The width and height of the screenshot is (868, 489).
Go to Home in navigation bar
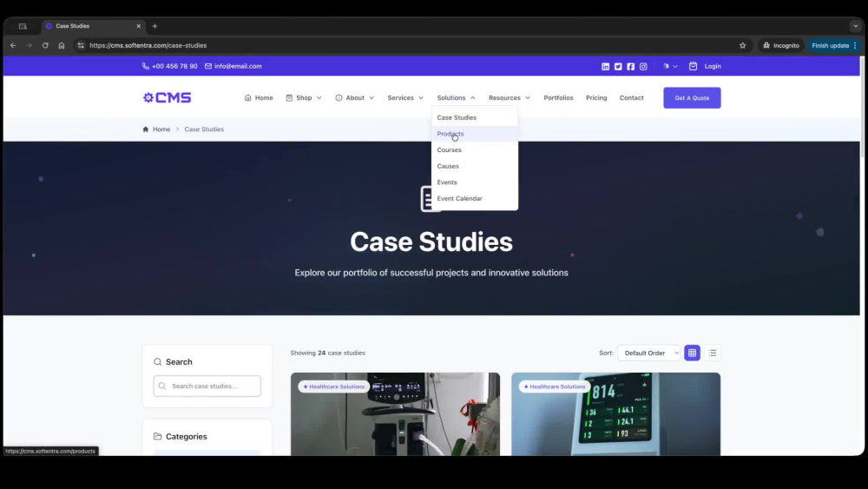click(x=259, y=97)
